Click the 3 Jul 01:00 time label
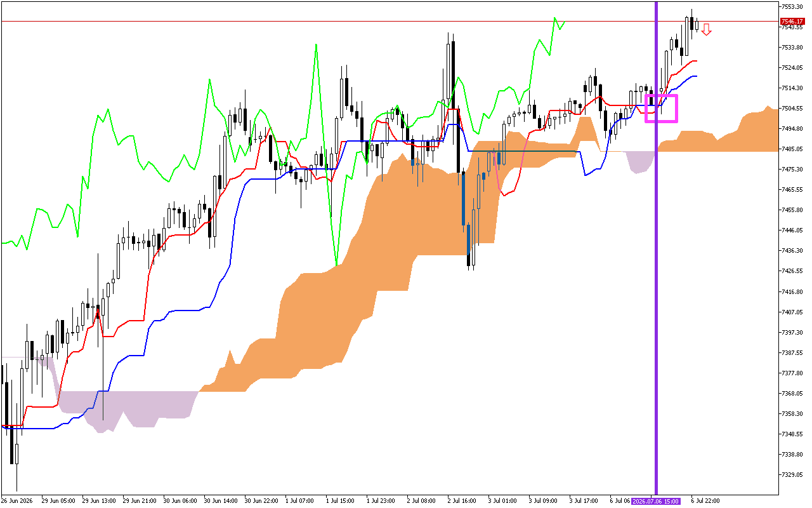 pyautogui.click(x=501, y=501)
